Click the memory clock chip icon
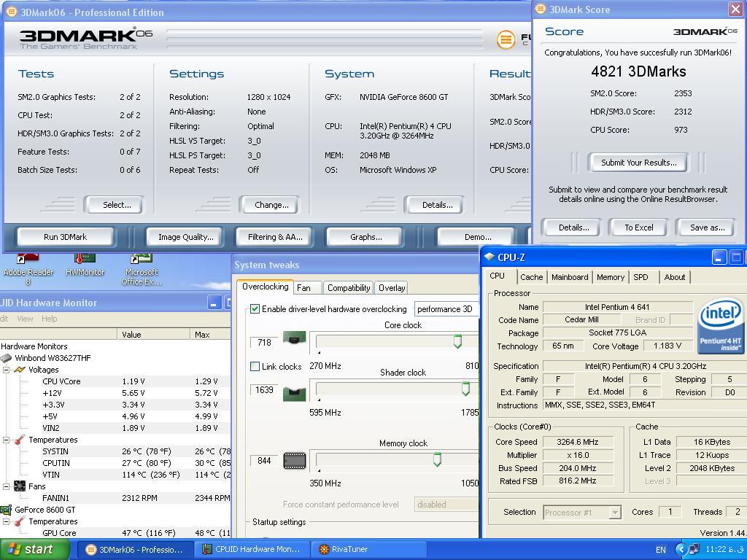 pyautogui.click(x=295, y=461)
